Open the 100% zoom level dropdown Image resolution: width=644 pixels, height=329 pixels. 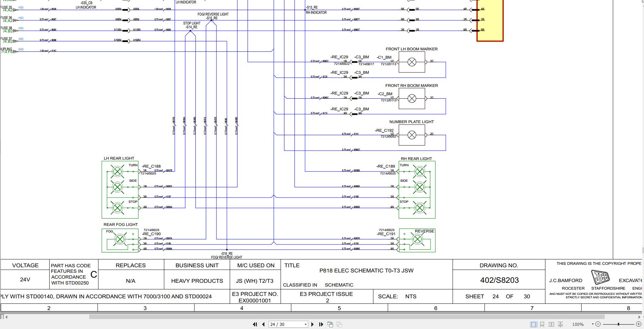click(x=593, y=324)
